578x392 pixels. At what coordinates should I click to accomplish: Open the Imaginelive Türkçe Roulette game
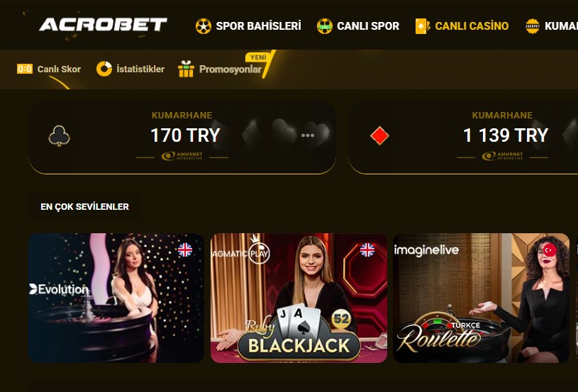tap(481, 298)
